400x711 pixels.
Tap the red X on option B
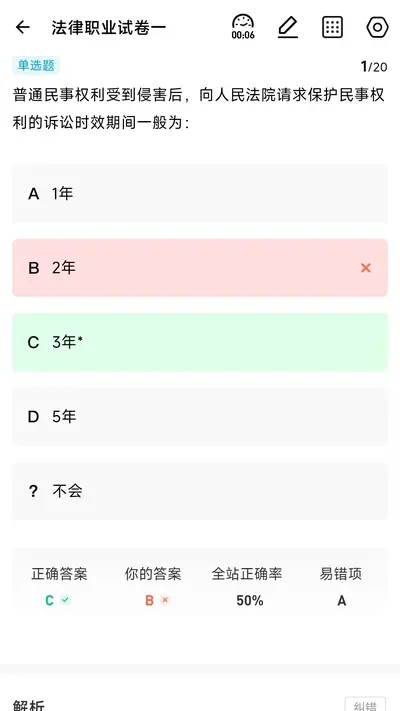click(366, 268)
